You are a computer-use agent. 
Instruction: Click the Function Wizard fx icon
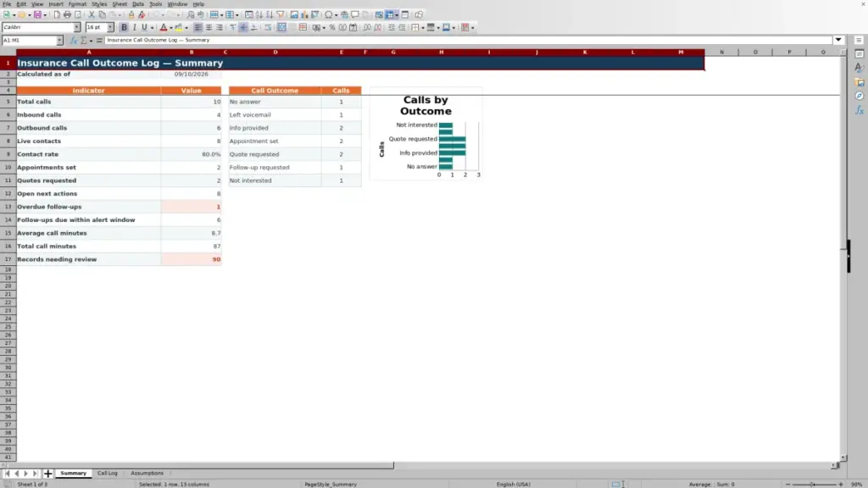pos(74,41)
